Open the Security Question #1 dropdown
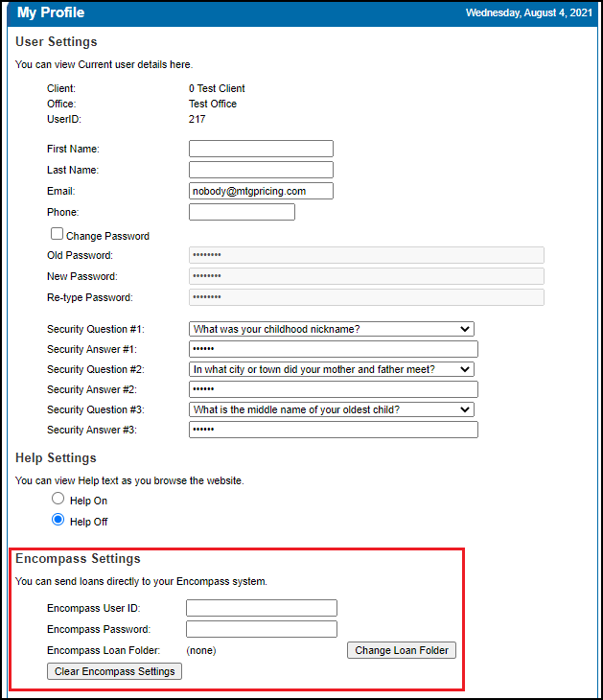 [331, 329]
